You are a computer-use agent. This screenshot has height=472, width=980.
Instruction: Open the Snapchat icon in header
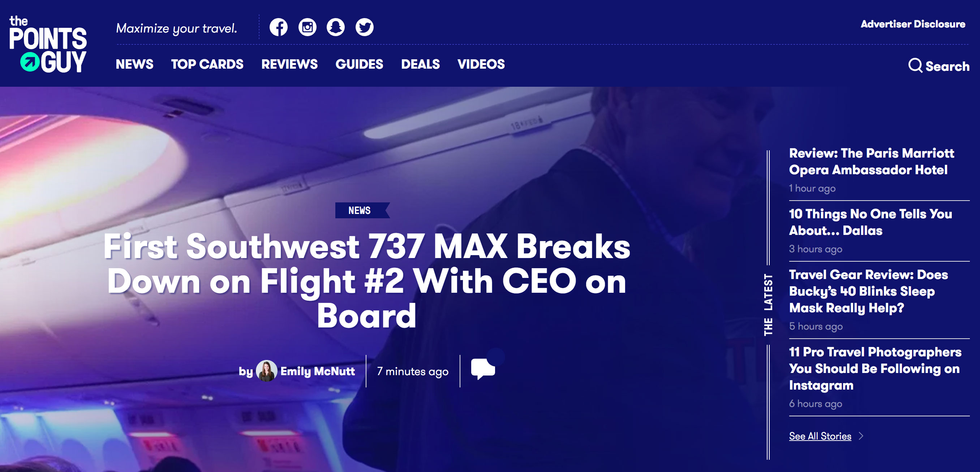336,27
